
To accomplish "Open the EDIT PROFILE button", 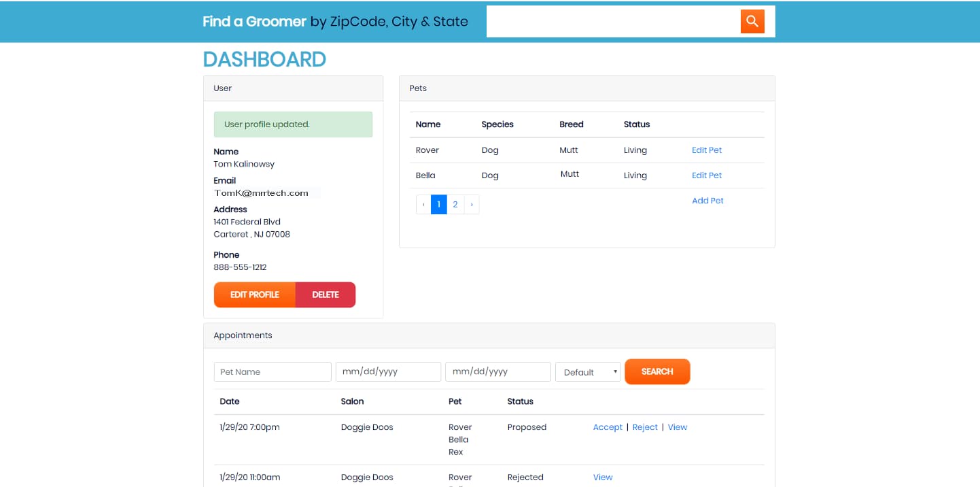I will pos(254,295).
